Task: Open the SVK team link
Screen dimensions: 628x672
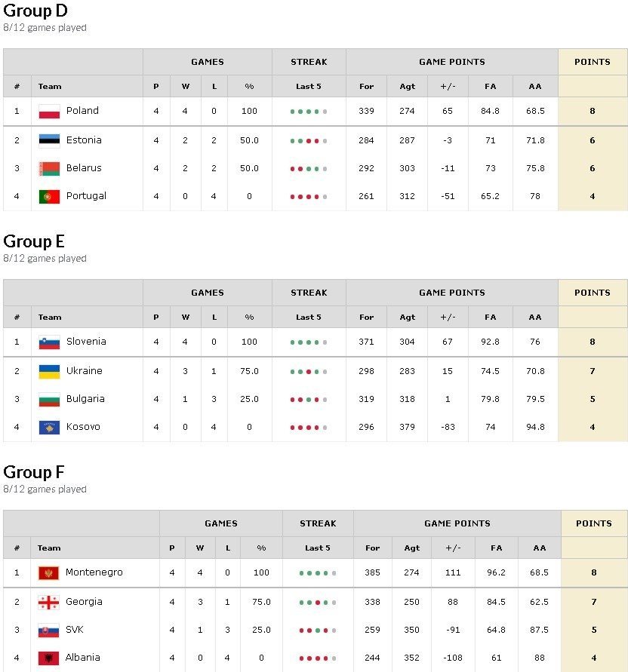Action: (75, 630)
